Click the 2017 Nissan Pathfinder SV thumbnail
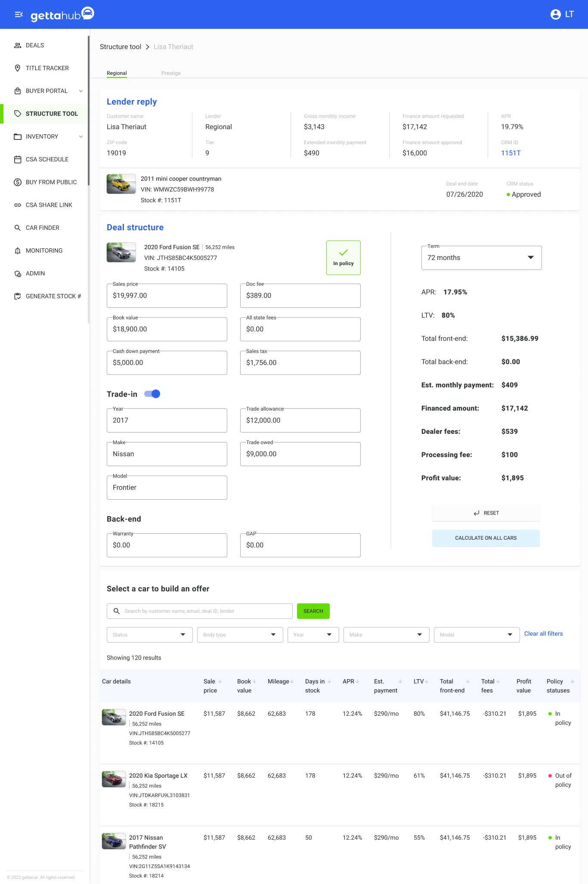This screenshot has height=884, width=588. point(114,841)
